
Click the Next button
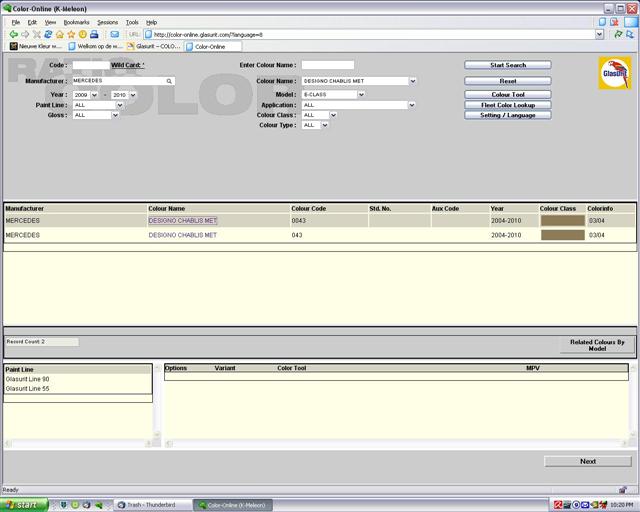pos(588,461)
